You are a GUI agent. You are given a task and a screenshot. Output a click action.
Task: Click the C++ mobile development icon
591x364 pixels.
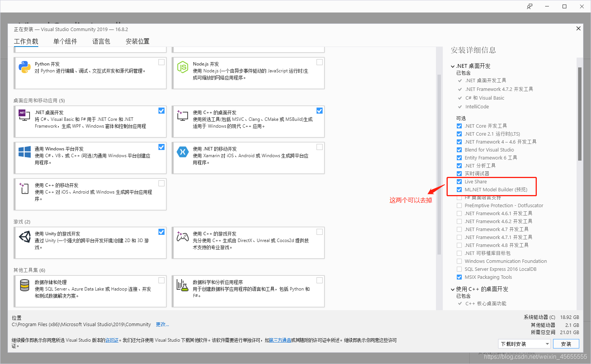pos(24,188)
